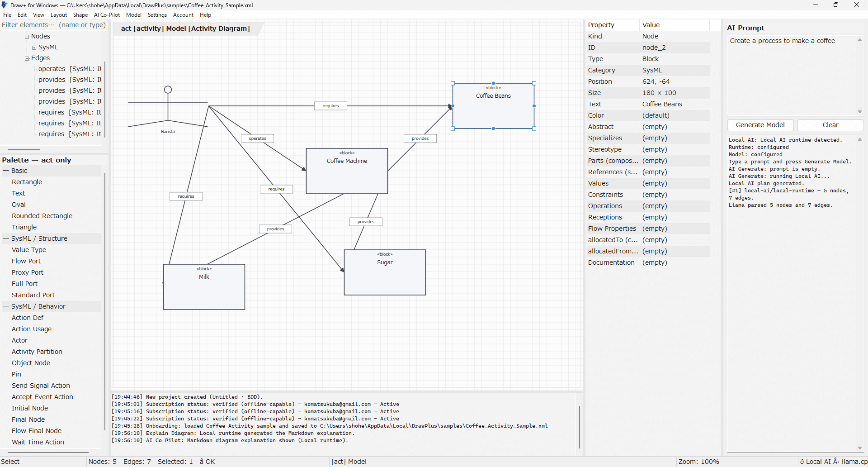868x467 pixels.
Task: Pick Flow Port from the palette
Action: 26,261
